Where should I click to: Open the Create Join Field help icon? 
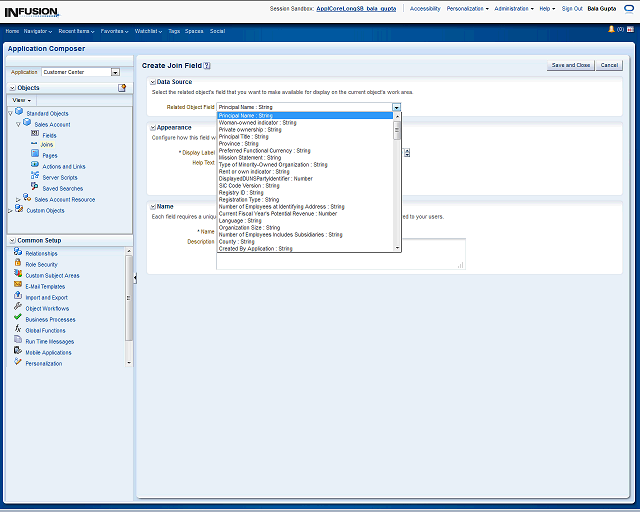pos(207,65)
